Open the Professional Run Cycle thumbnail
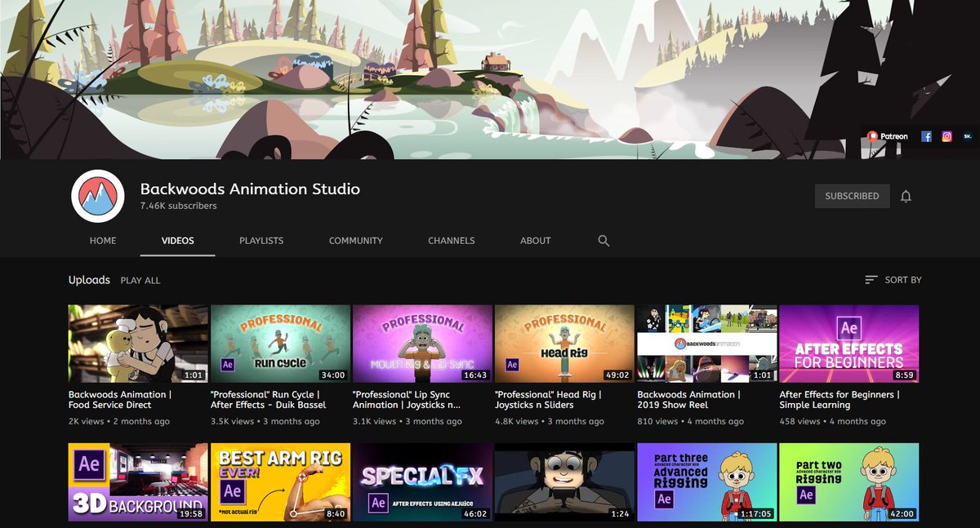The width and height of the screenshot is (980, 528). (x=280, y=344)
